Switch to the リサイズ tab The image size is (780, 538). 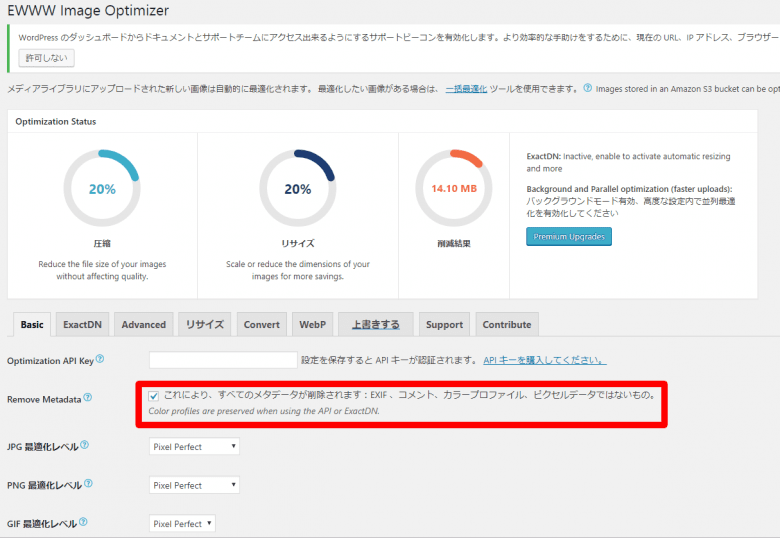[x=204, y=325]
